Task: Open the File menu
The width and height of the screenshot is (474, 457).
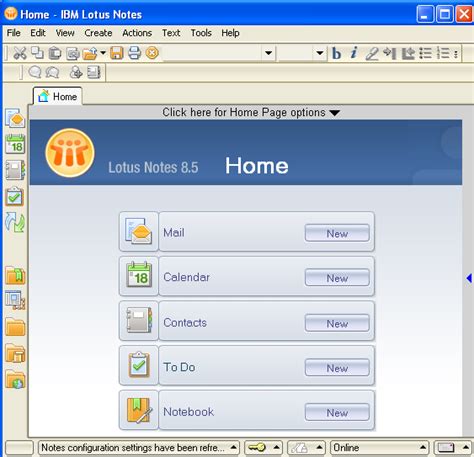Action: click(x=14, y=33)
